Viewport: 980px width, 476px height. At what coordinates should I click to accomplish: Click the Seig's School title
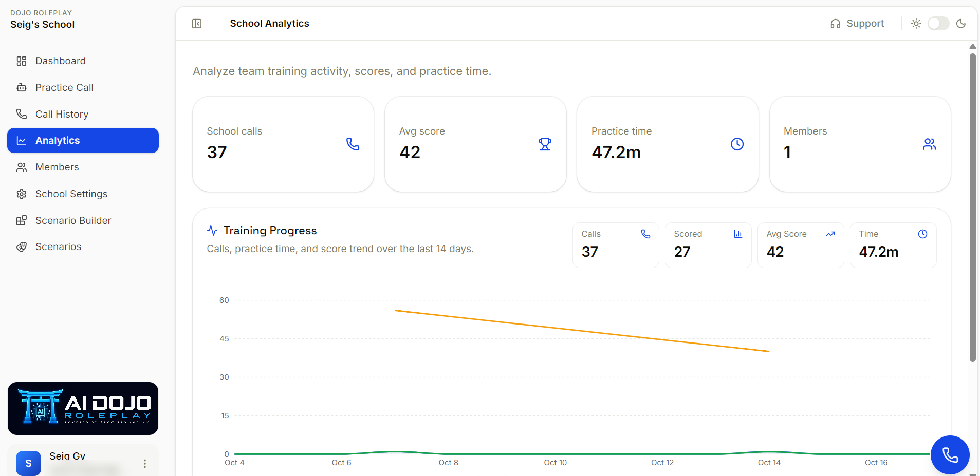click(43, 25)
